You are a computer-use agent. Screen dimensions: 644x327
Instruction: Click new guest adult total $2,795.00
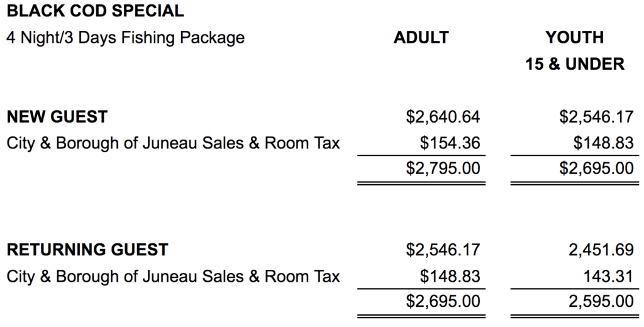443,169
